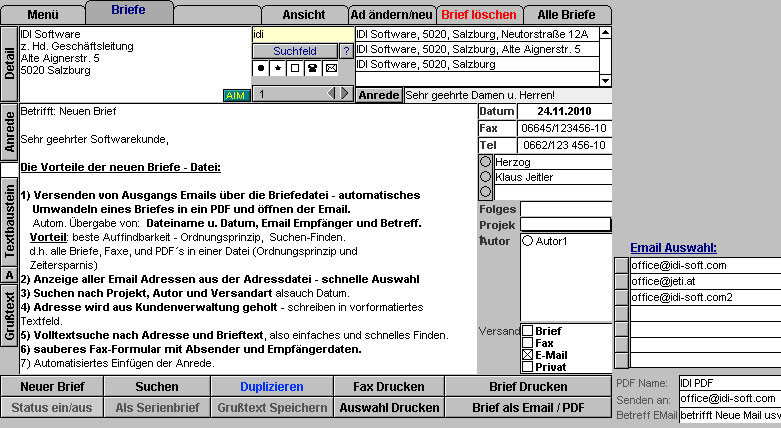Screen dimensions: 781x428
Task: Click the Email Auswahl link heading
Action: coord(673,248)
